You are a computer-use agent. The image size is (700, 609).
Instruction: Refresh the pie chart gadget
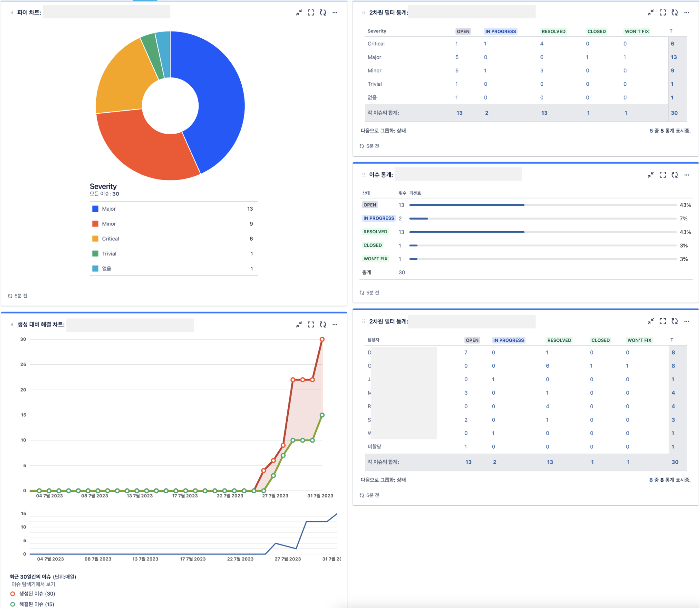click(x=323, y=13)
